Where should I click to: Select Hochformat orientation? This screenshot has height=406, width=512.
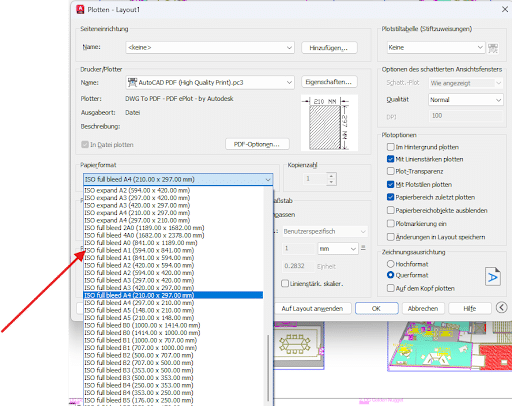(x=390, y=264)
